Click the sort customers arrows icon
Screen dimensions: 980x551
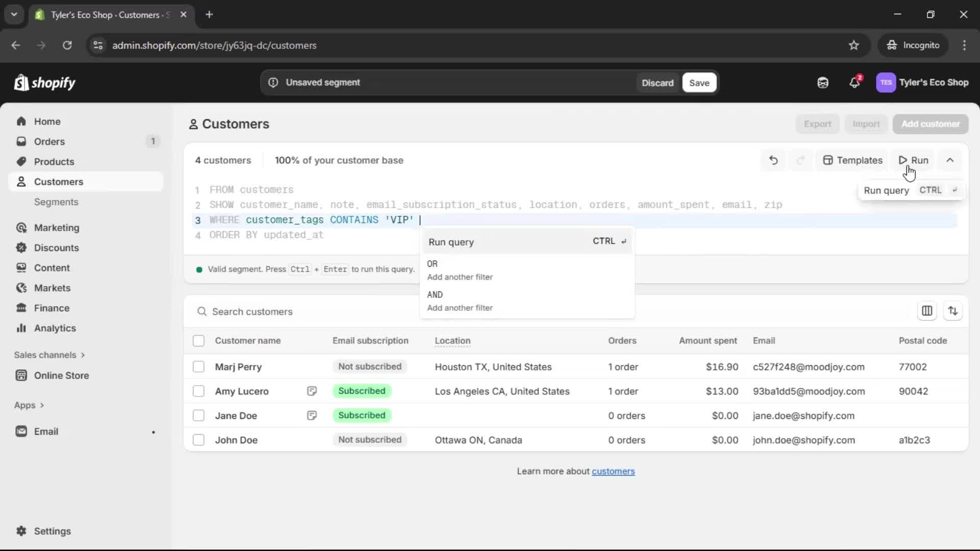click(x=952, y=311)
